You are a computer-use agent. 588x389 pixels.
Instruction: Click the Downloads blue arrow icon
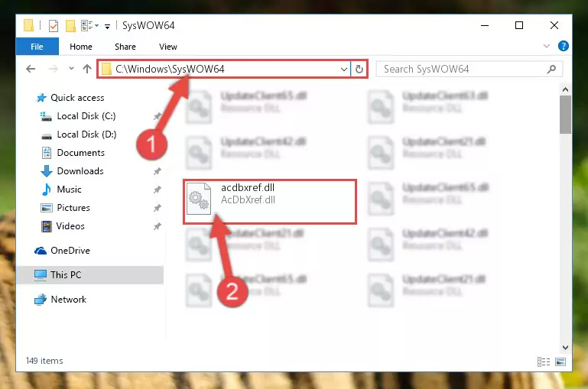coord(47,171)
